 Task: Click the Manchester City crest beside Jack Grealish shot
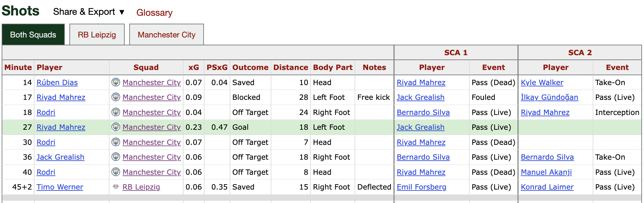[116, 157]
